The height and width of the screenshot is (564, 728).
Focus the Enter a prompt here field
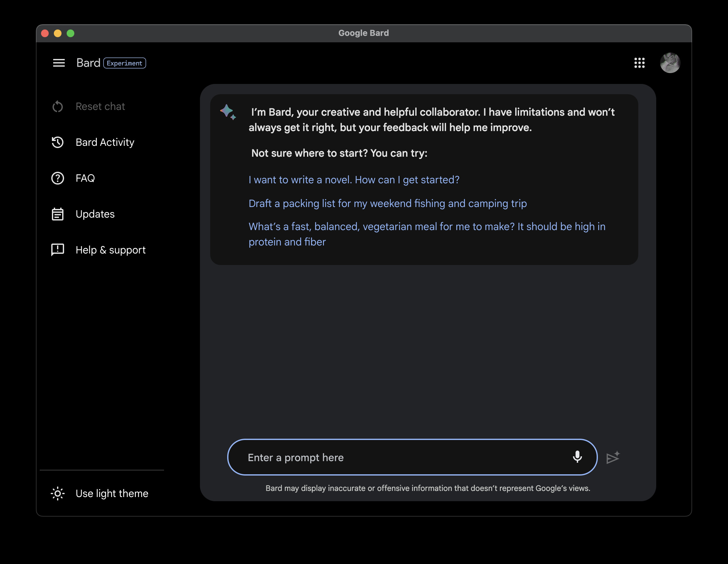(412, 457)
